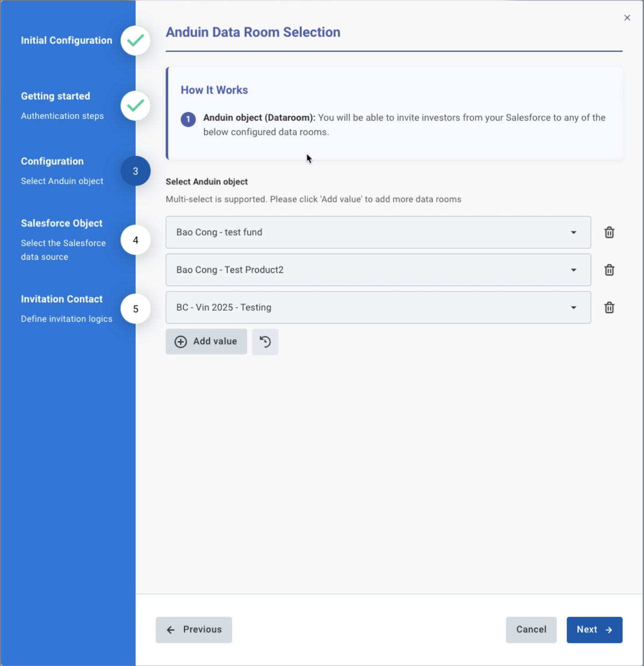The width and height of the screenshot is (644, 666).
Task: Click the 'Authentication steps' subtitle text
Action: pos(62,116)
